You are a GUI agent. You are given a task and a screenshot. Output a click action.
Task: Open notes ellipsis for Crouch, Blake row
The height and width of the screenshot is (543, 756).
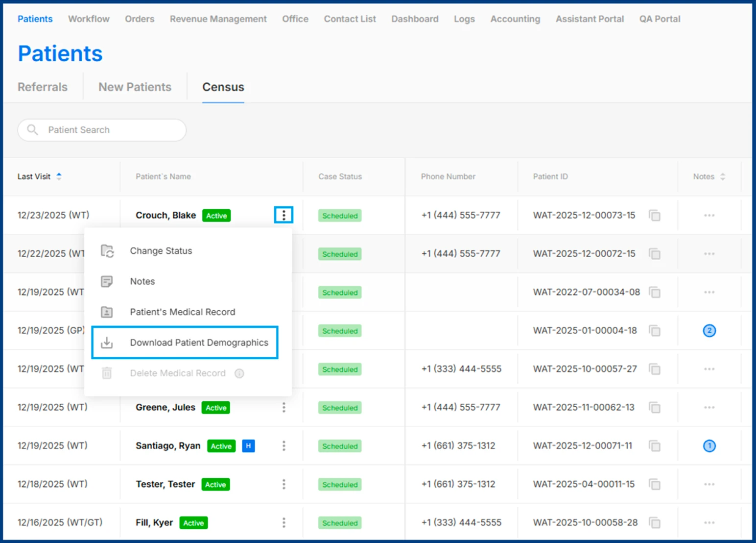pyautogui.click(x=709, y=216)
